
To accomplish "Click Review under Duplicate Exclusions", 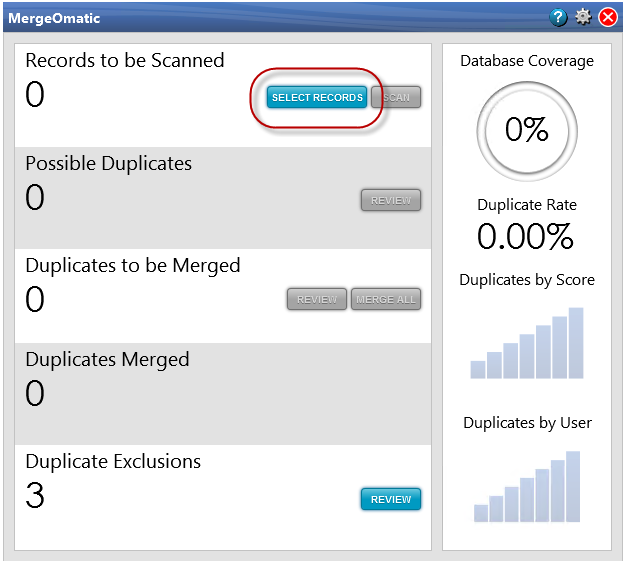I will (x=391, y=499).
